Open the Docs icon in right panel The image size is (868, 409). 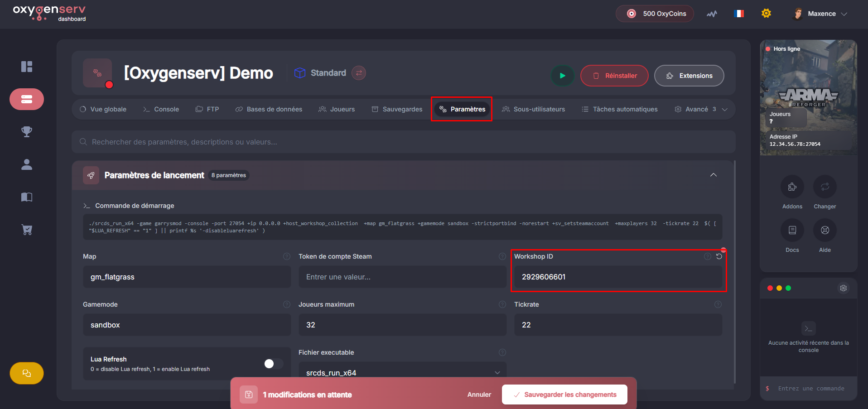tap(792, 230)
